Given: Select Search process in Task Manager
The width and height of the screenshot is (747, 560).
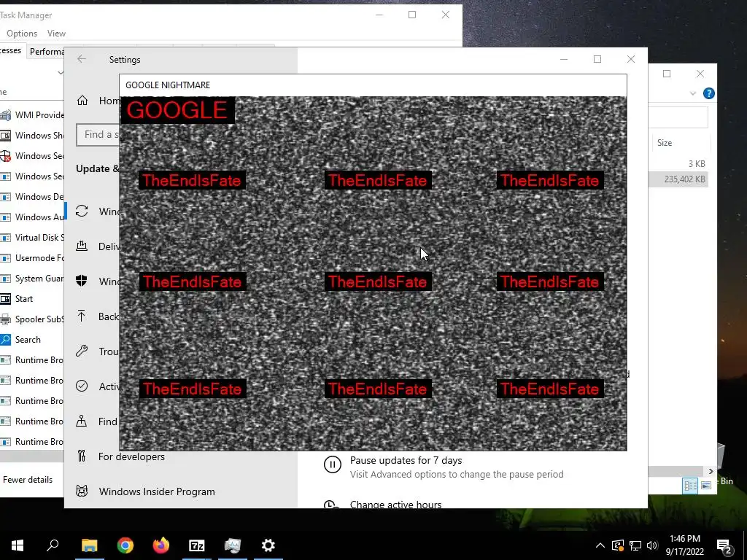Looking at the screenshot, I should coord(31,340).
